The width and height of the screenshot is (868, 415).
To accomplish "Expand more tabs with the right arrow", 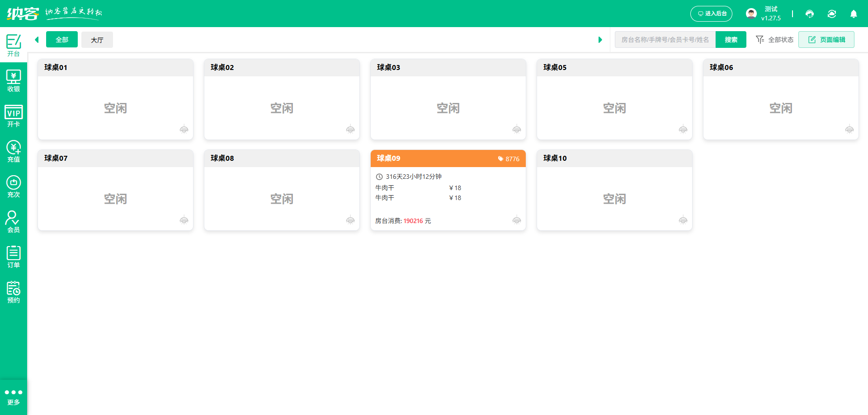I will click(600, 40).
